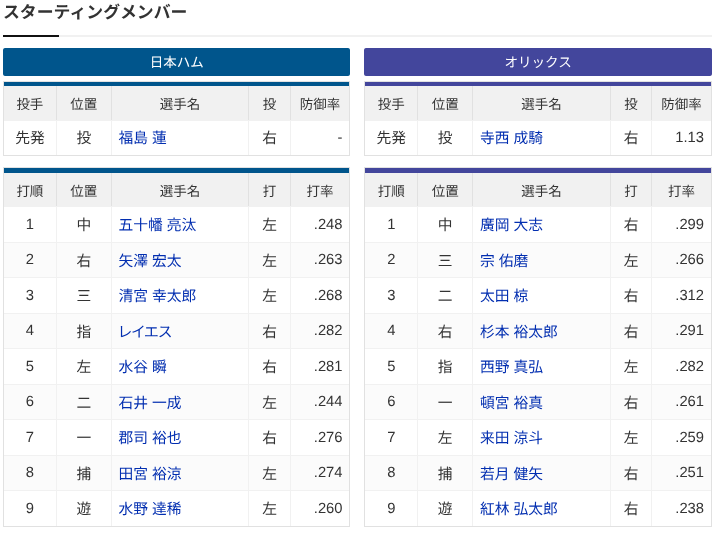Image resolution: width=717 pixels, height=534 pixels.
Task: Open pitcher 寺西 成騎 profile link
Action: click(511, 138)
